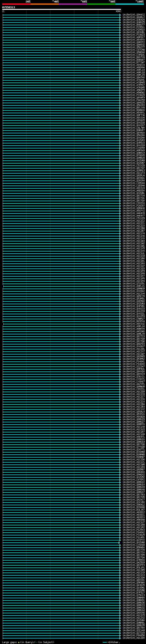Click hit UniRef100_Q9SAL4

(134, 412)
